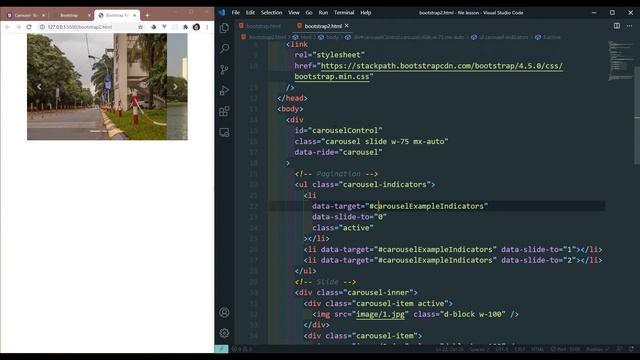640x360 pixels.
Task: Click the text class="carousel-inner" in the editor
Action: coord(364,292)
